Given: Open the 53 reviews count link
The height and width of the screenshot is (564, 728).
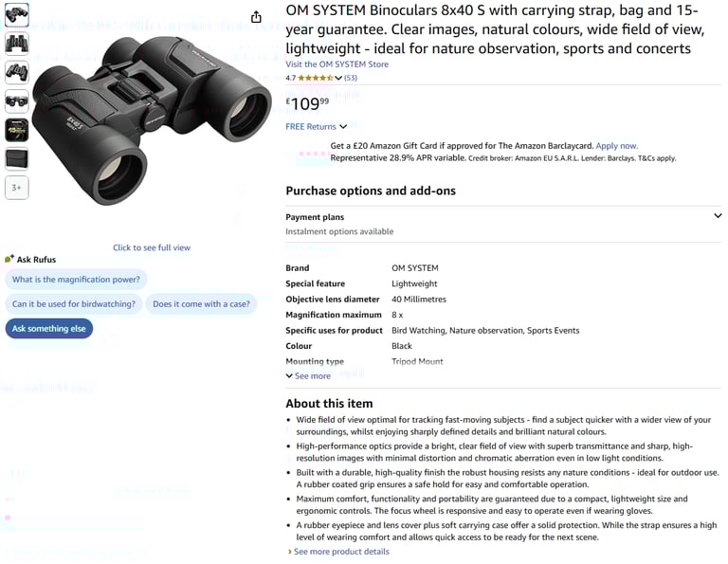Looking at the screenshot, I should (x=351, y=78).
